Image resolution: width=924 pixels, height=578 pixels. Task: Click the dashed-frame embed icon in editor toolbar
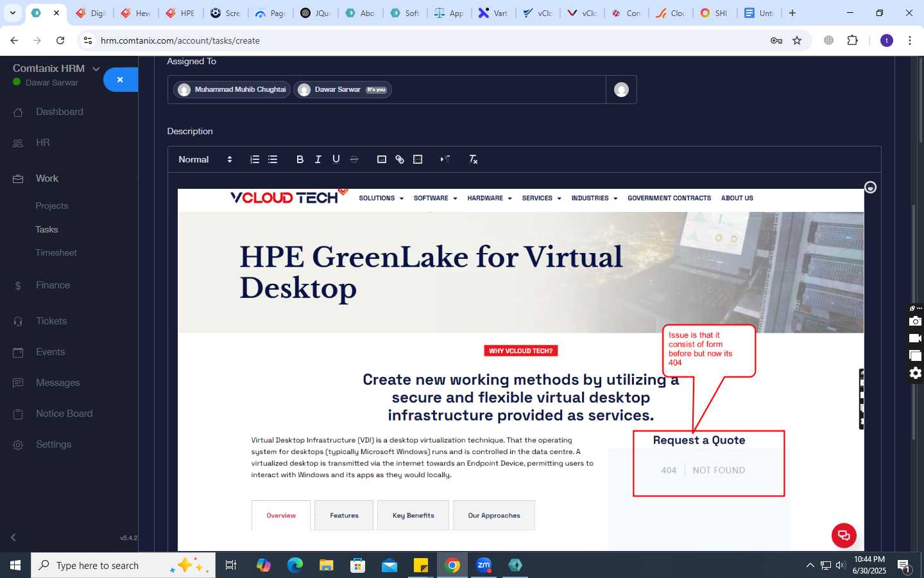(x=418, y=159)
